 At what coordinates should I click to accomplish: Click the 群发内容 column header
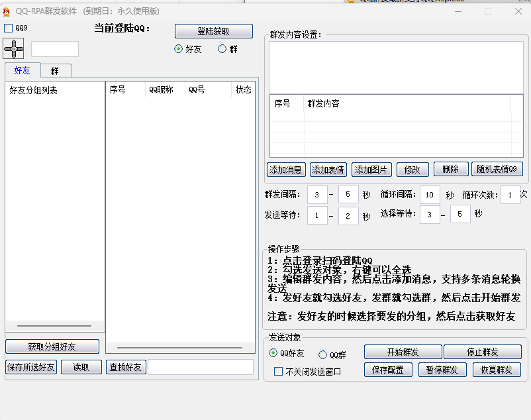click(407, 103)
